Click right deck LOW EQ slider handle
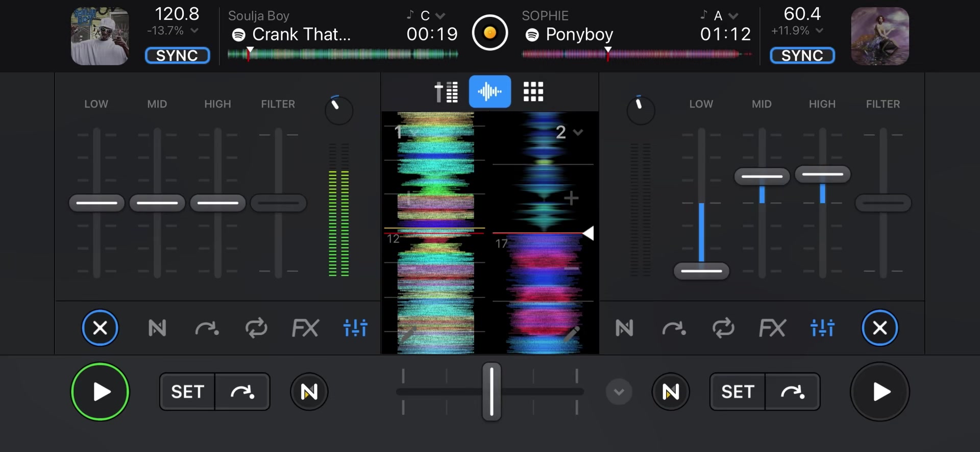980x452 pixels. click(701, 271)
